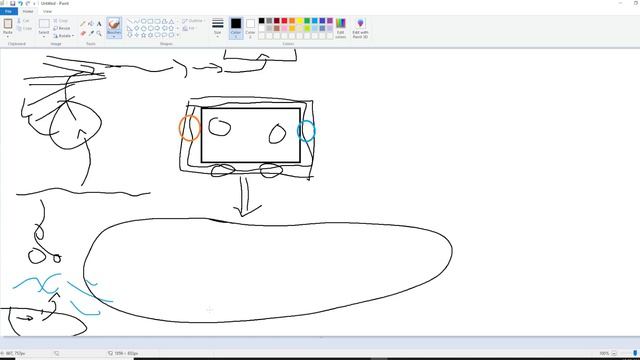This screenshot has width=640, height=360.
Task: Open the Customize Quick Access Toolbar dropdown
Action: coord(34,4)
